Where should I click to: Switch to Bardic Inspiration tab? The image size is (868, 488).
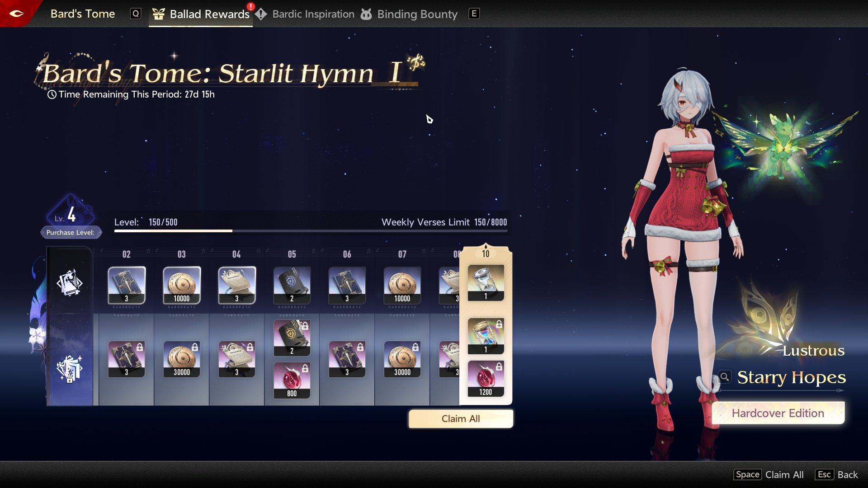pyautogui.click(x=313, y=14)
